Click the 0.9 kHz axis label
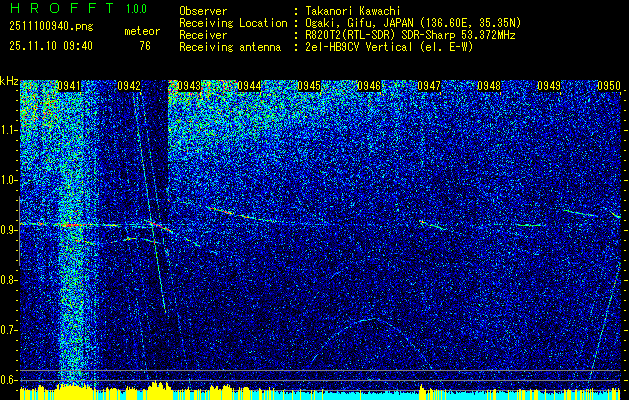This screenshot has height=400, width=629. pyautogui.click(x=8, y=230)
